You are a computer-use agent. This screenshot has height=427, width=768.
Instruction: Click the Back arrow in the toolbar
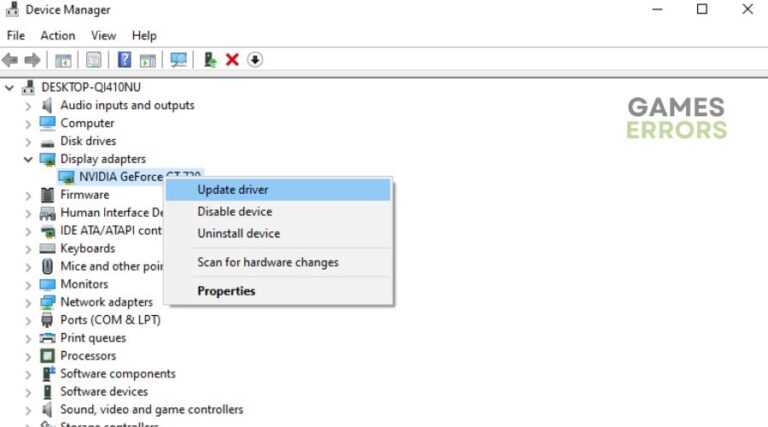click(10, 60)
